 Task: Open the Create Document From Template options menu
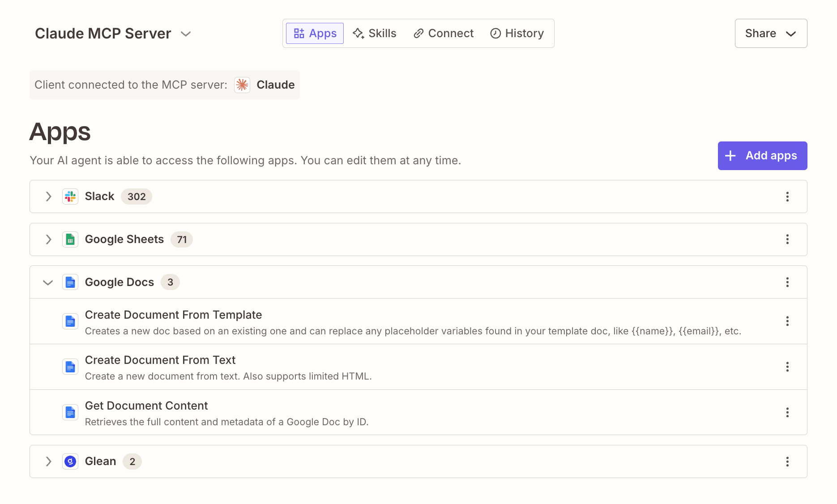pyautogui.click(x=787, y=321)
